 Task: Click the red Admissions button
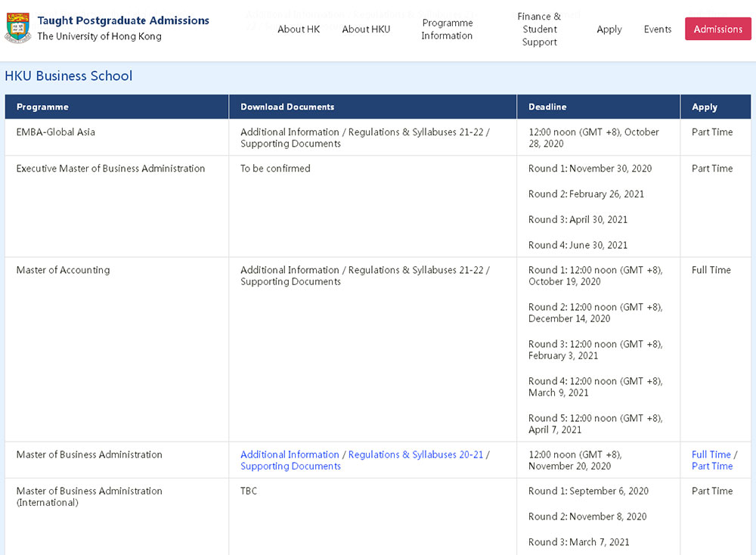click(x=718, y=29)
